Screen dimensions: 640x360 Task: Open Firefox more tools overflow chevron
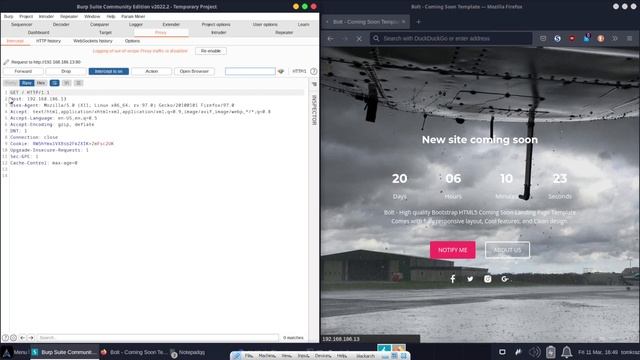[615, 38]
